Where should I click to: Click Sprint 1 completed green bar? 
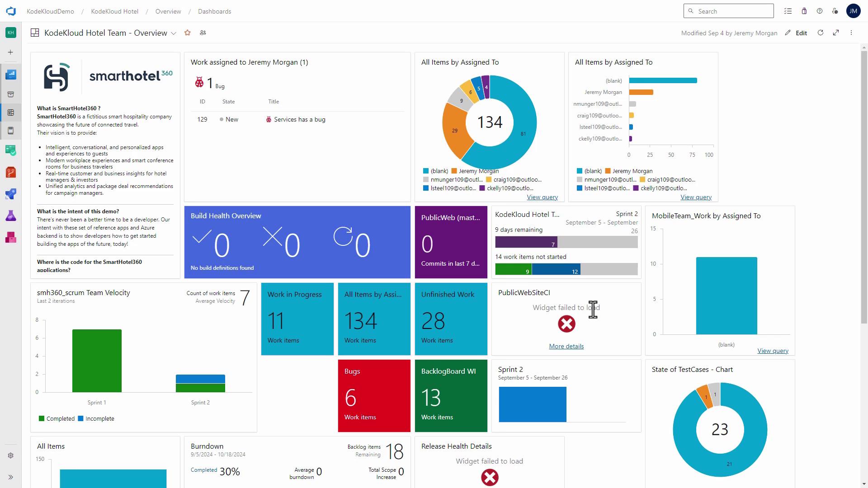(x=97, y=361)
